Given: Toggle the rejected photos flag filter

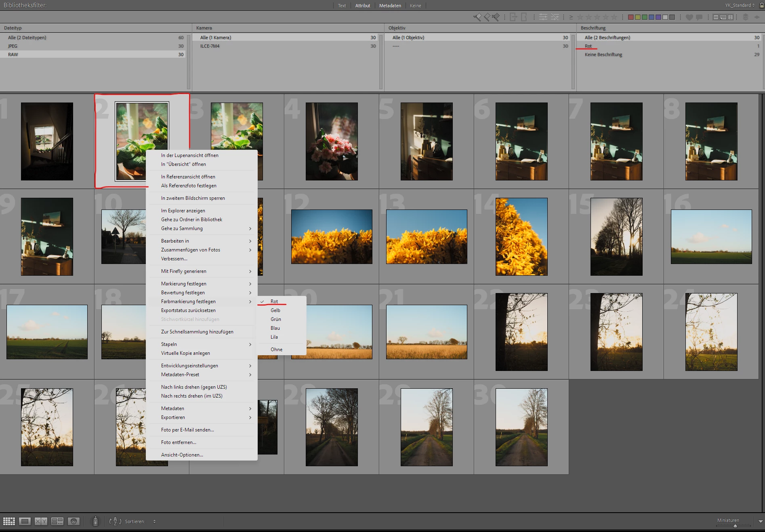Looking at the screenshot, I should pyautogui.click(x=496, y=17).
